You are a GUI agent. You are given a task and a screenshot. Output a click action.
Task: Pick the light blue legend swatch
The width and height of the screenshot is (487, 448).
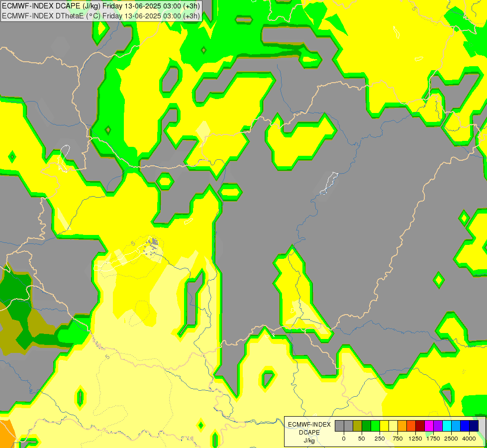pos(456,426)
